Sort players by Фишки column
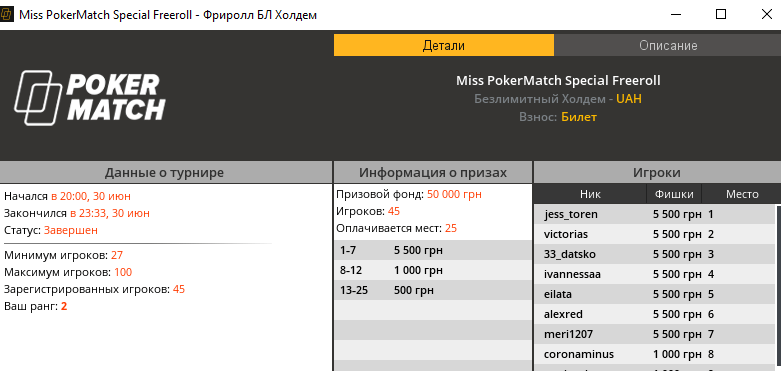Screen dimensions: 781x371 click(x=674, y=194)
